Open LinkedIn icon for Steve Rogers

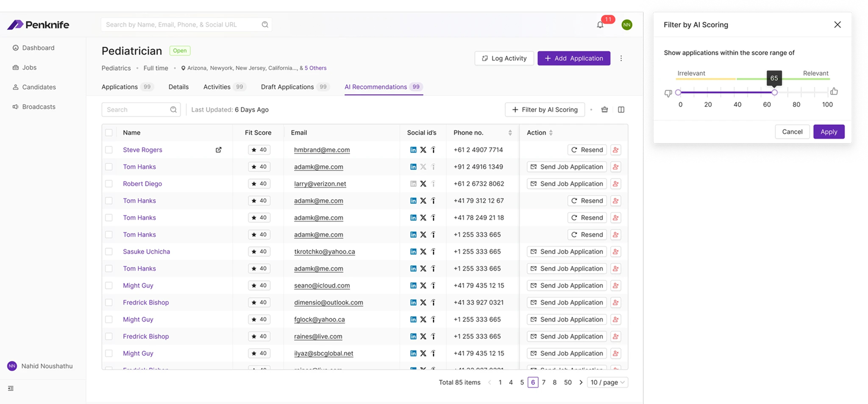pyautogui.click(x=413, y=150)
